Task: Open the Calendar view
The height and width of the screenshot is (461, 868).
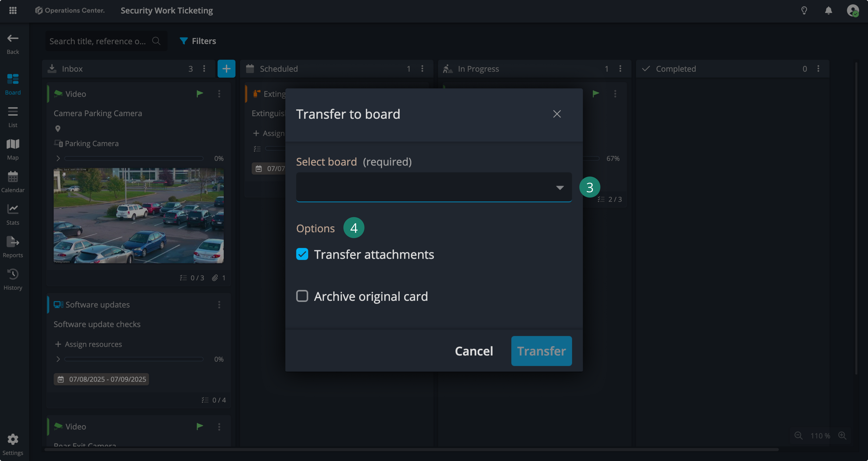Action: (x=13, y=182)
